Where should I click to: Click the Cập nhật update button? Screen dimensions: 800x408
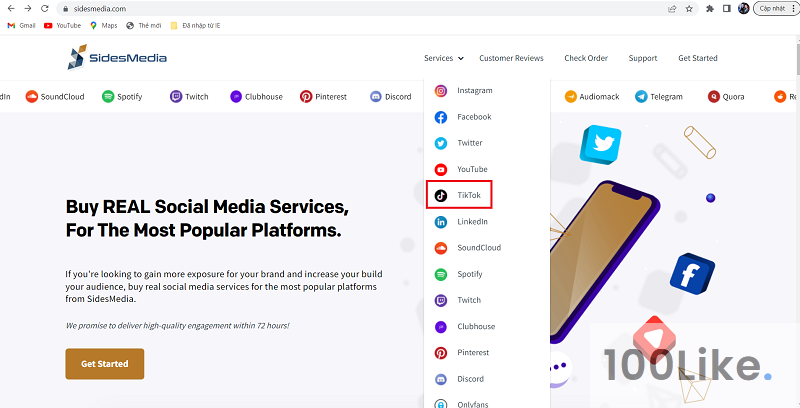772,9
